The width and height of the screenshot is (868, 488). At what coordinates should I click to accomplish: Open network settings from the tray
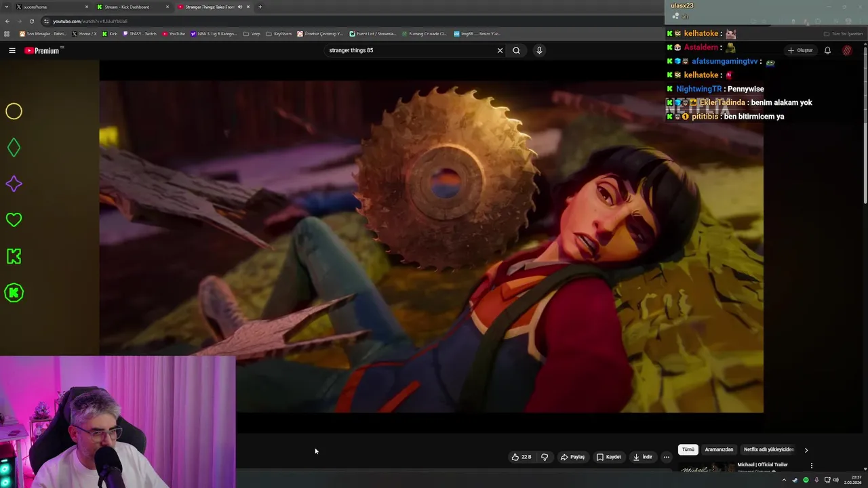827,480
